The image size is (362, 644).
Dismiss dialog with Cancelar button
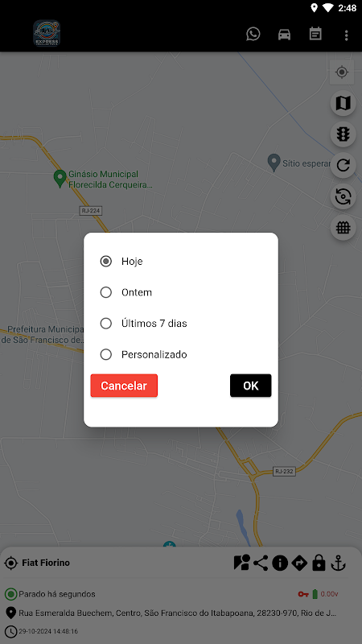[x=124, y=386]
